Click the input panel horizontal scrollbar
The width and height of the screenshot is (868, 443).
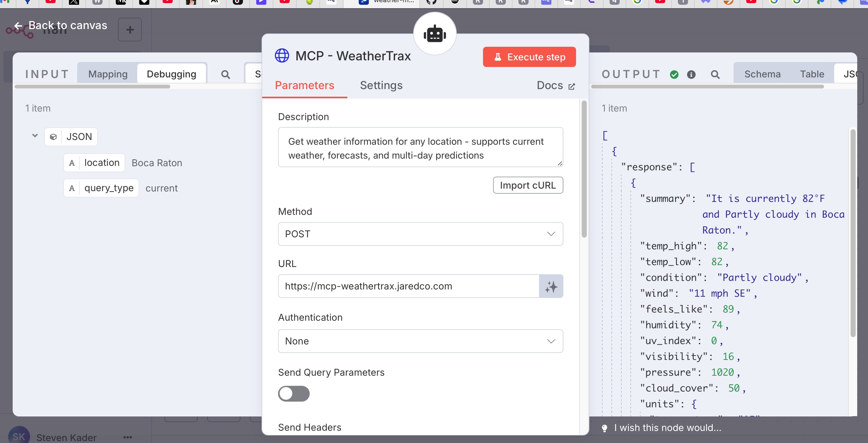point(92,87)
